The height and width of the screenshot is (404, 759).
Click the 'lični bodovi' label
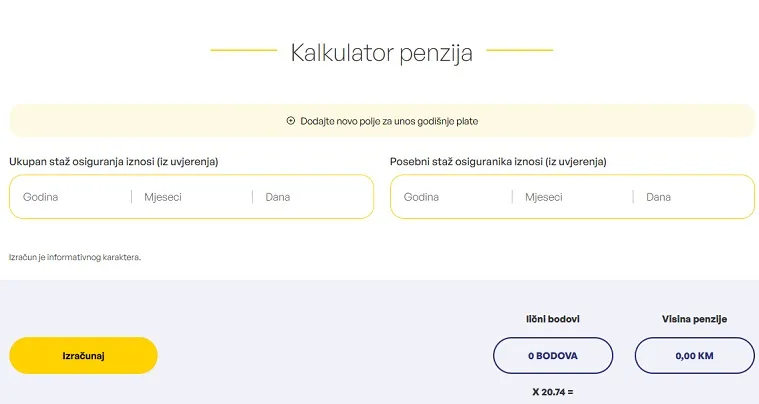(553, 319)
